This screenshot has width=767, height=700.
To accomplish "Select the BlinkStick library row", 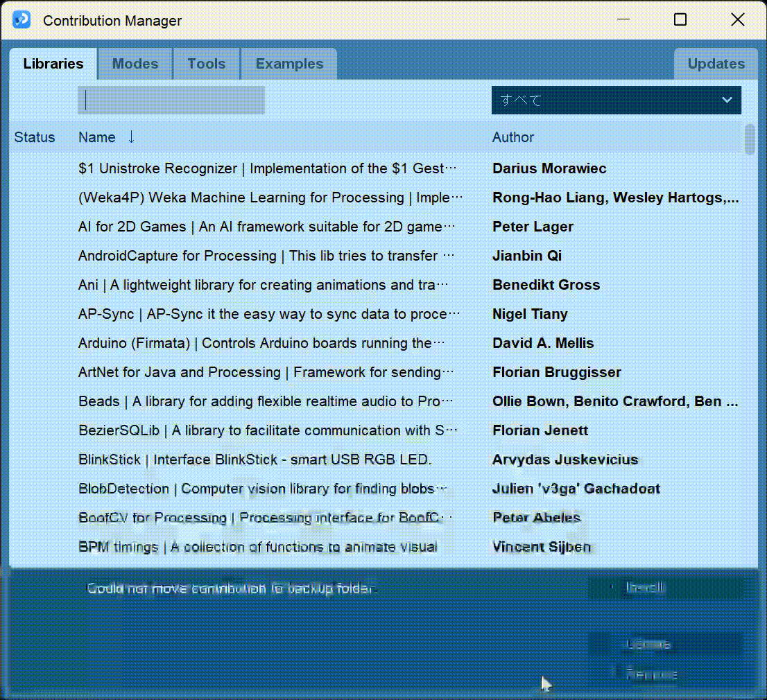I will point(374,459).
